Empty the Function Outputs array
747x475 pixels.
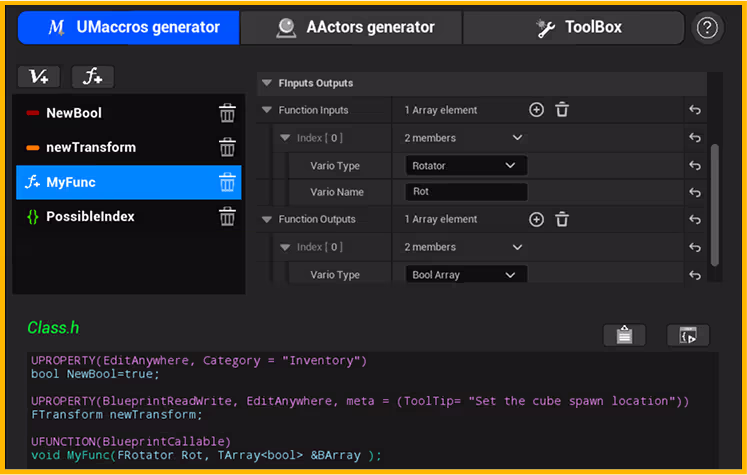[562, 220]
